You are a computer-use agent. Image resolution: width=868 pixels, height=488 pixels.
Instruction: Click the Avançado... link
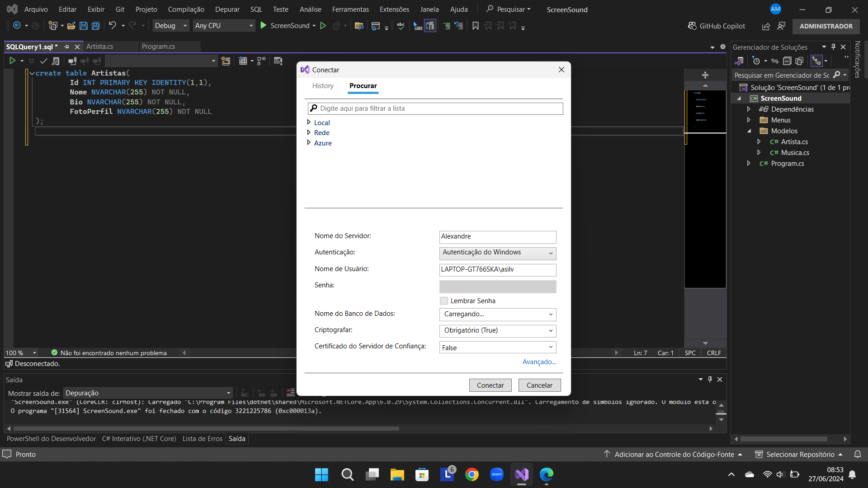[x=539, y=362]
